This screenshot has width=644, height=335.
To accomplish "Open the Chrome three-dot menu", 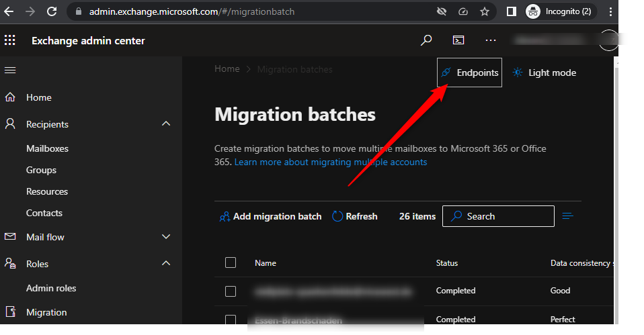I will pos(611,11).
